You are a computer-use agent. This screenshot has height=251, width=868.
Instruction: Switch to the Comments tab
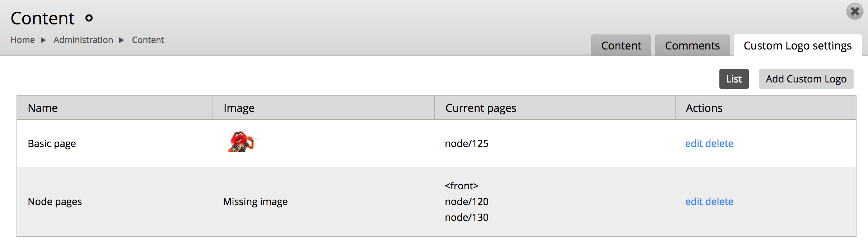[x=692, y=46]
